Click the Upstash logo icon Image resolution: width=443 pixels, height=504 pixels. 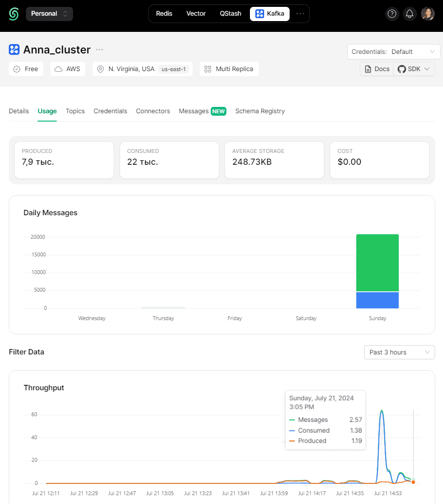point(14,14)
